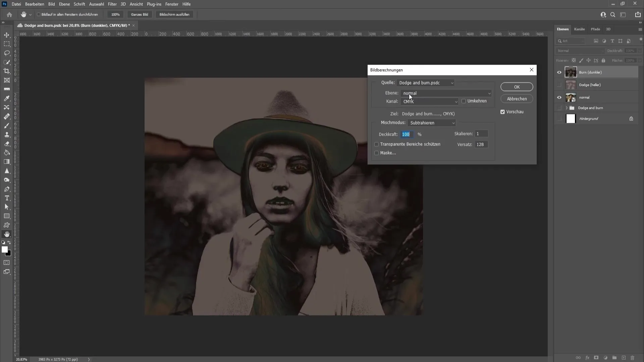The width and height of the screenshot is (644, 362).
Task: Toggle Bildlauf in allen Fenstern durchführen
Action: (x=39, y=14)
